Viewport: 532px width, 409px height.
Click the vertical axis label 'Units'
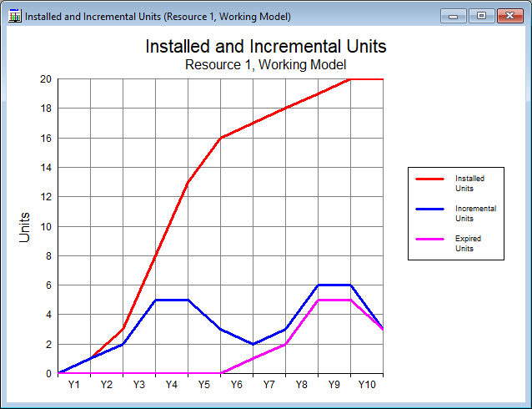click(x=24, y=227)
